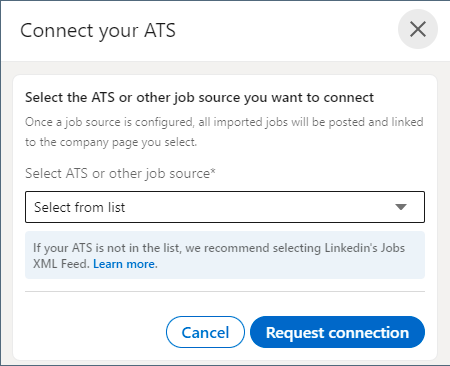Dismiss dialog using the X icon
The height and width of the screenshot is (366, 450).
[x=418, y=29]
